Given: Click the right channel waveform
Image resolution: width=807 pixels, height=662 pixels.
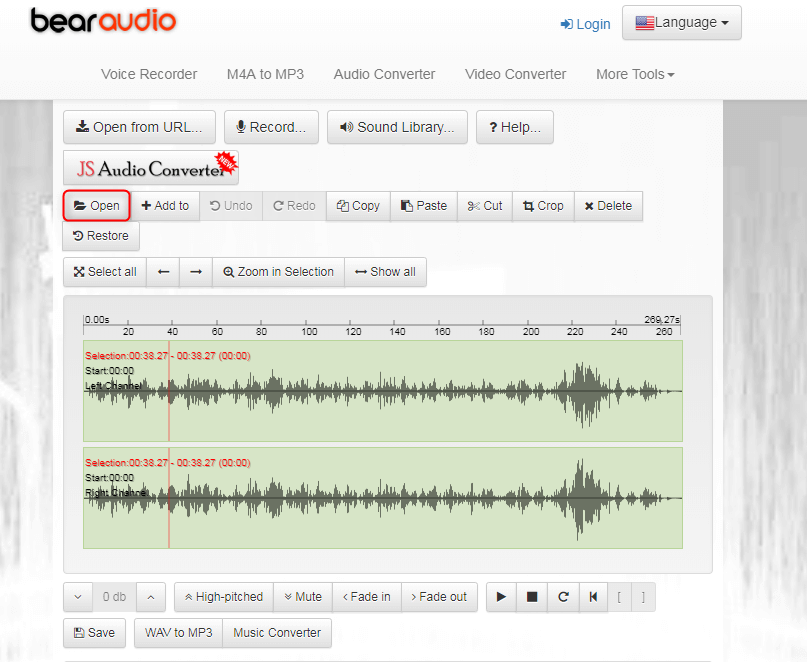Looking at the screenshot, I should (383, 498).
